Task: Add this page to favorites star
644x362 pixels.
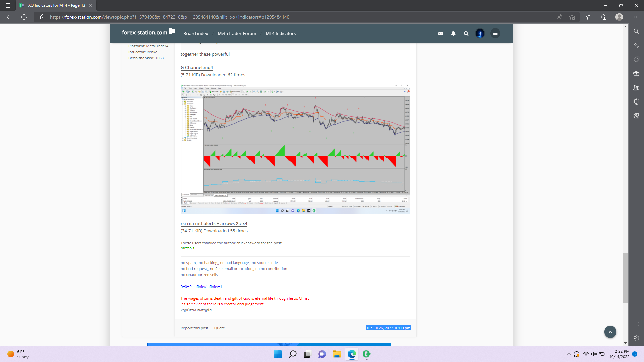Action: (572, 17)
